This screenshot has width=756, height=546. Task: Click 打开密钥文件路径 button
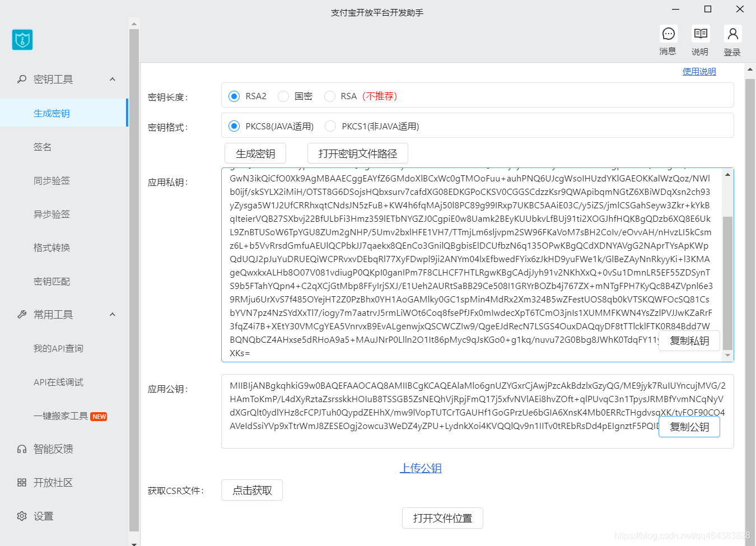click(x=358, y=153)
